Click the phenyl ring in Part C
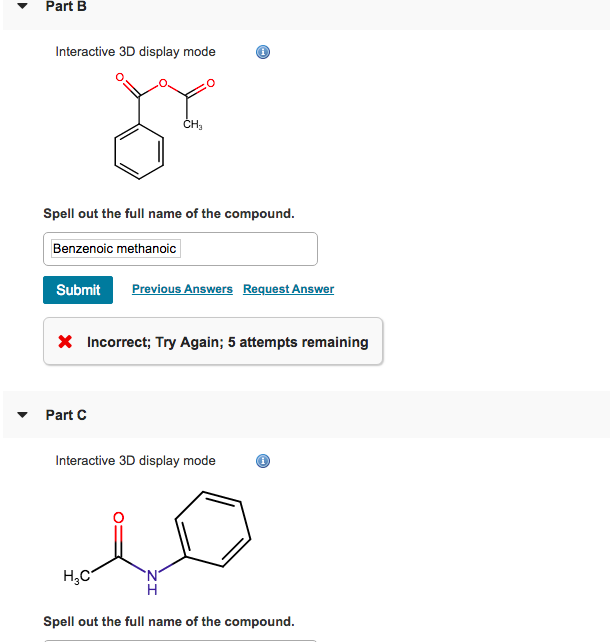 tap(213, 529)
